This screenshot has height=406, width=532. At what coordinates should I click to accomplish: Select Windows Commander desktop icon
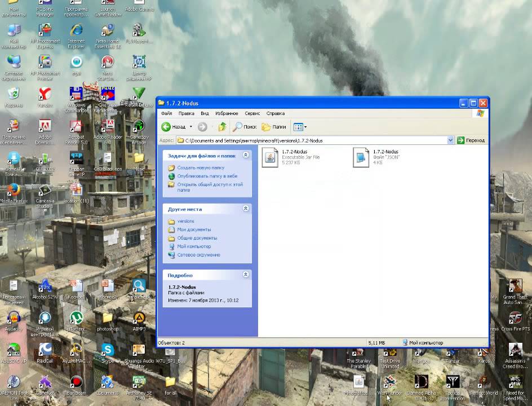coord(76,100)
